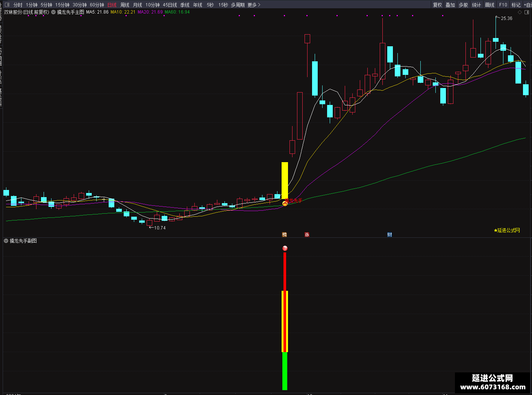
Task: Click the red ball signal in sub-chart
Action: [285, 248]
